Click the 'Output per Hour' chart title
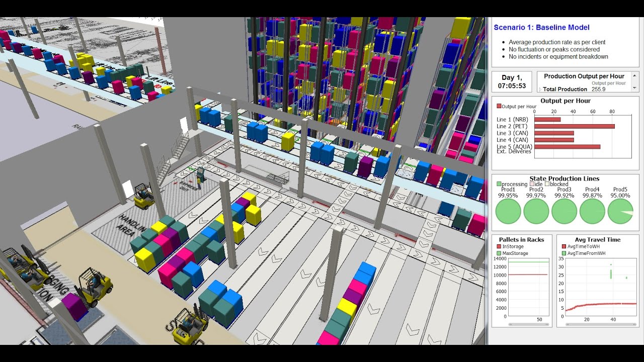 click(565, 101)
